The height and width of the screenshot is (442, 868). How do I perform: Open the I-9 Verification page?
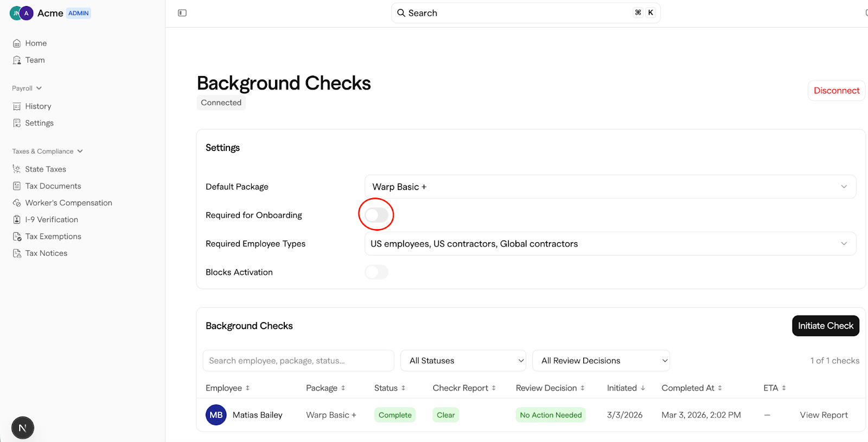(52, 220)
